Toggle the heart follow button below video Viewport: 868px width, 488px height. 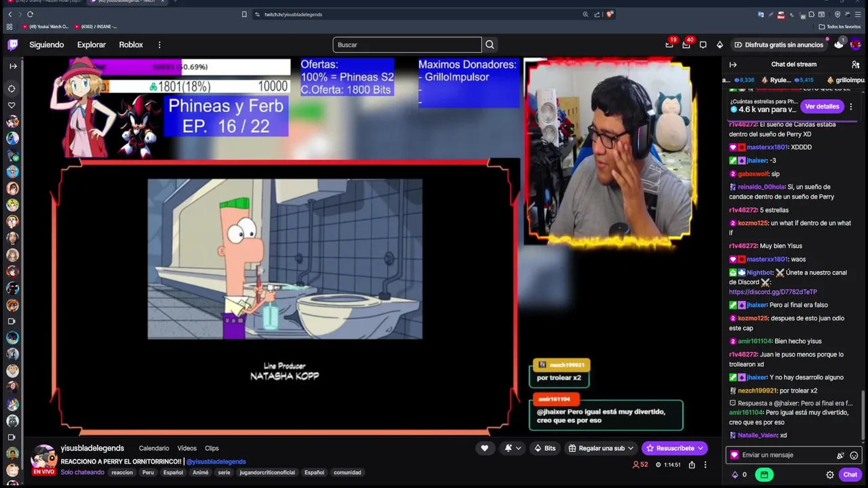pyautogui.click(x=484, y=448)
